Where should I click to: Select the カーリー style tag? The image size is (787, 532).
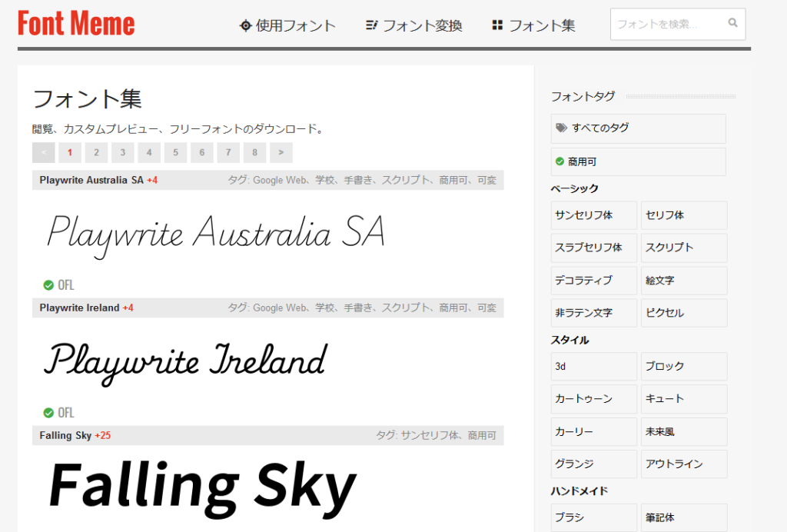click(594, 431)
